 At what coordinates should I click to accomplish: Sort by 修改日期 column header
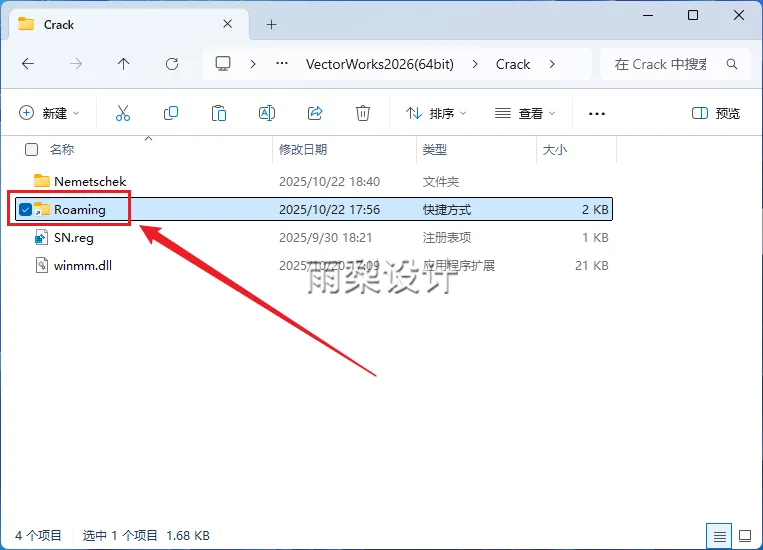[303, 149]
